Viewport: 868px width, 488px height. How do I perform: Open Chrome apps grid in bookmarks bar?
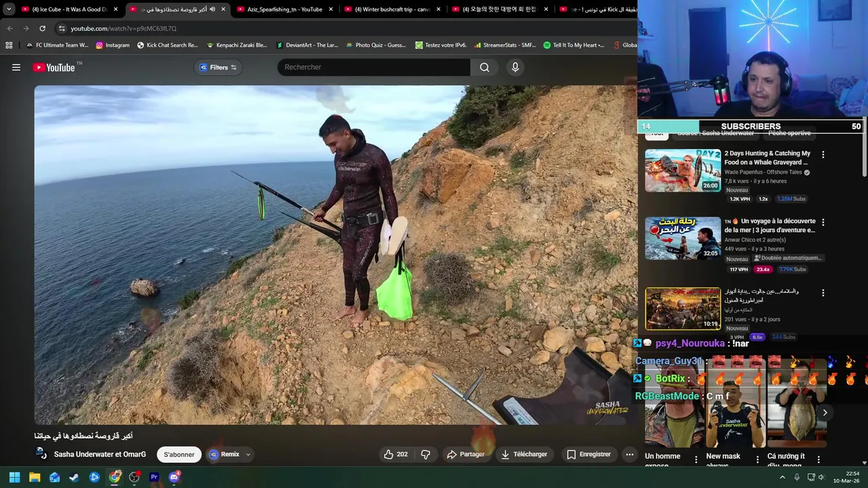(x=9, y=45)
